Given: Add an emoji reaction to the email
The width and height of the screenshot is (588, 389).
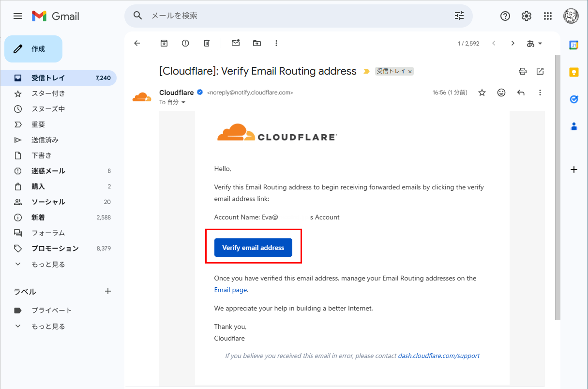Looking at the screenshot, I should click(501, 92).
